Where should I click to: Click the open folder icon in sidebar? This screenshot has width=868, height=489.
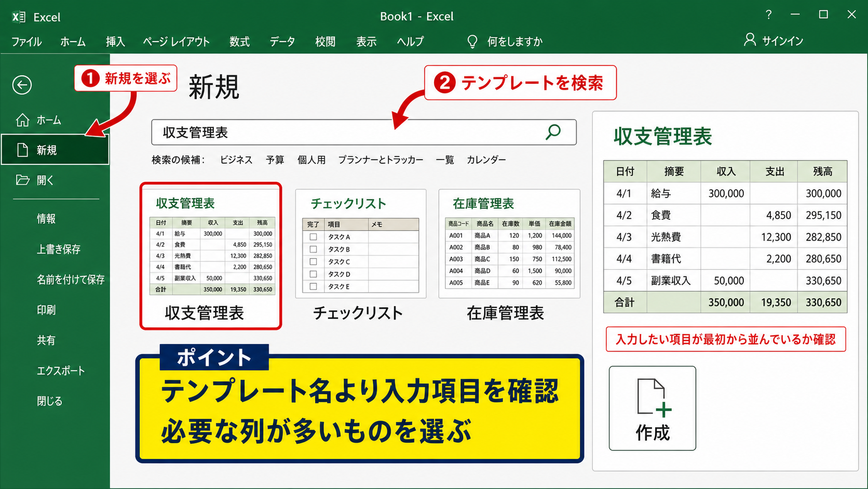point(22,180)
